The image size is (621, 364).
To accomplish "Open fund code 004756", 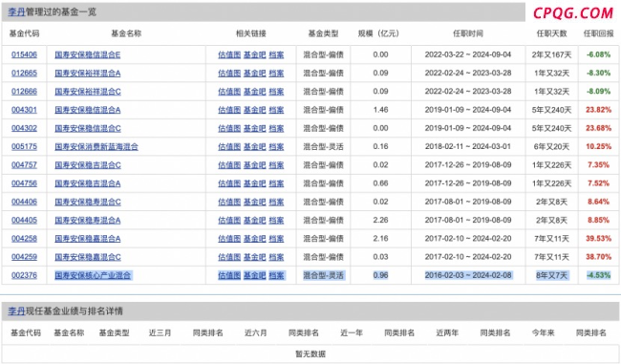I will [24, 183].
